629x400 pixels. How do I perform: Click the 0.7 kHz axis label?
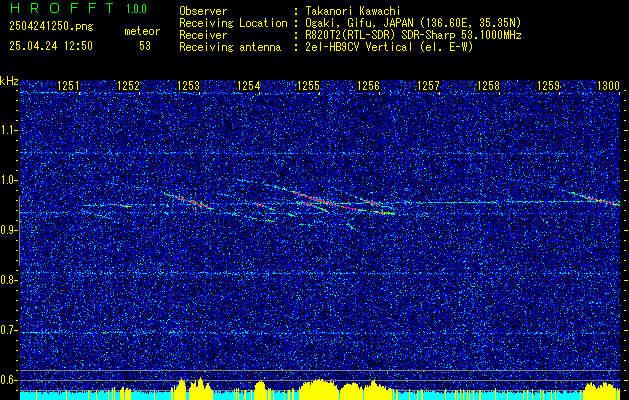coord(8,330)
